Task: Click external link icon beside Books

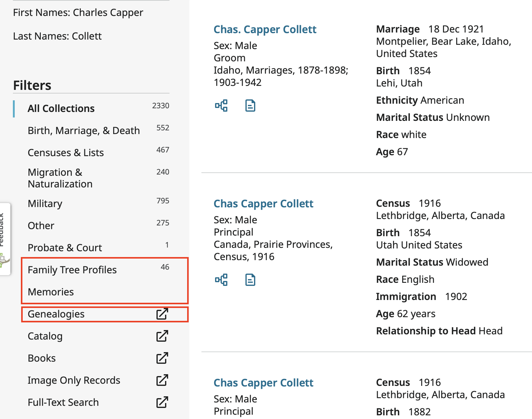Action: (x=162, y=358)
